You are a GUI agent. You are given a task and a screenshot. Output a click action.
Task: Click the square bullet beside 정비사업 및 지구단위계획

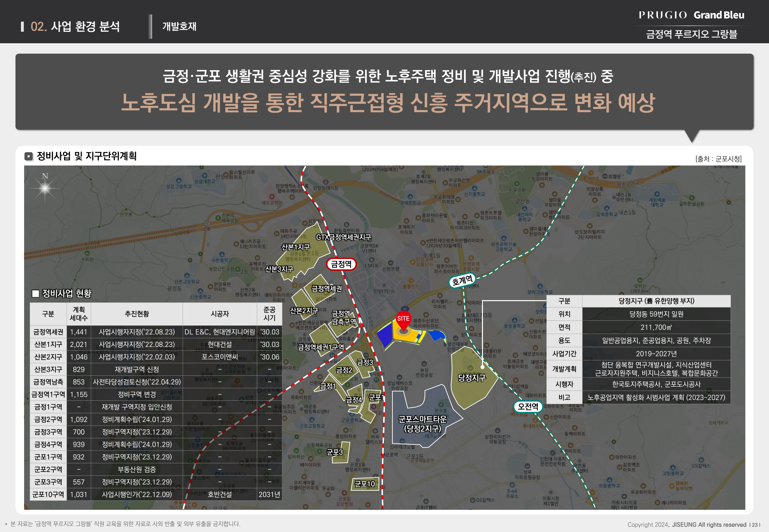tap(29, 156)
